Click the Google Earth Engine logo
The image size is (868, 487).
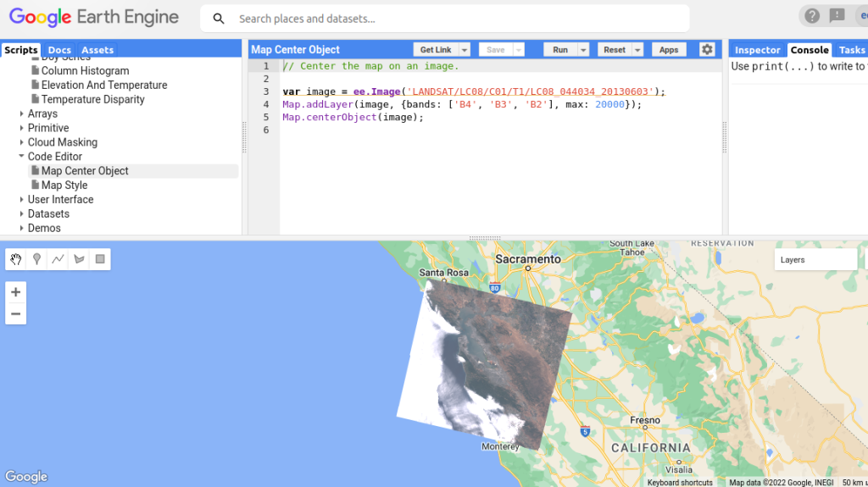[x=93, y=17]
